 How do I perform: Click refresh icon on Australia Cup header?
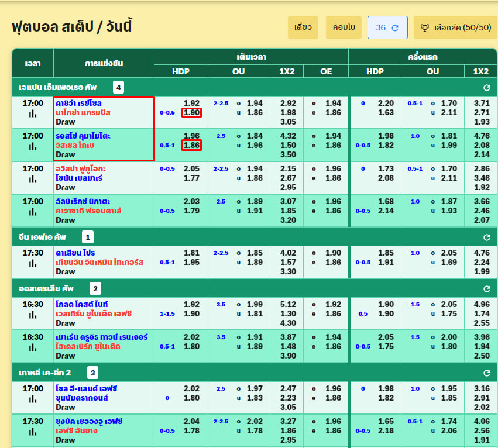pos(486,288)
